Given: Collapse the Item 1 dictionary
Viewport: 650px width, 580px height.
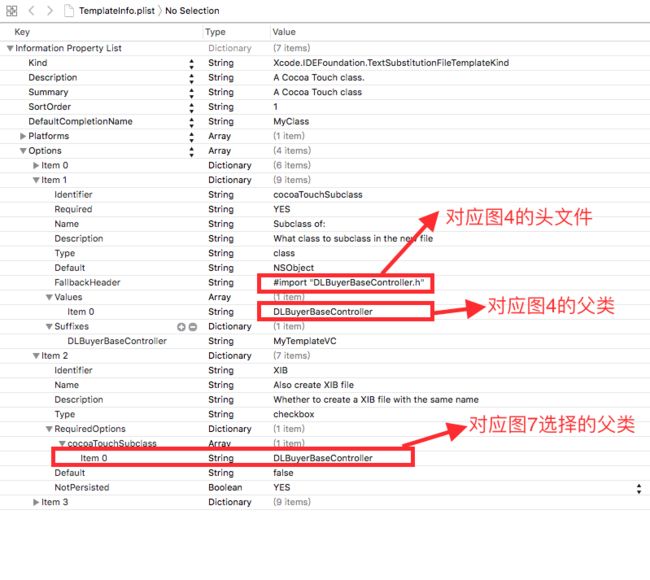Looking at the screenshot, I should pos(36,180).
